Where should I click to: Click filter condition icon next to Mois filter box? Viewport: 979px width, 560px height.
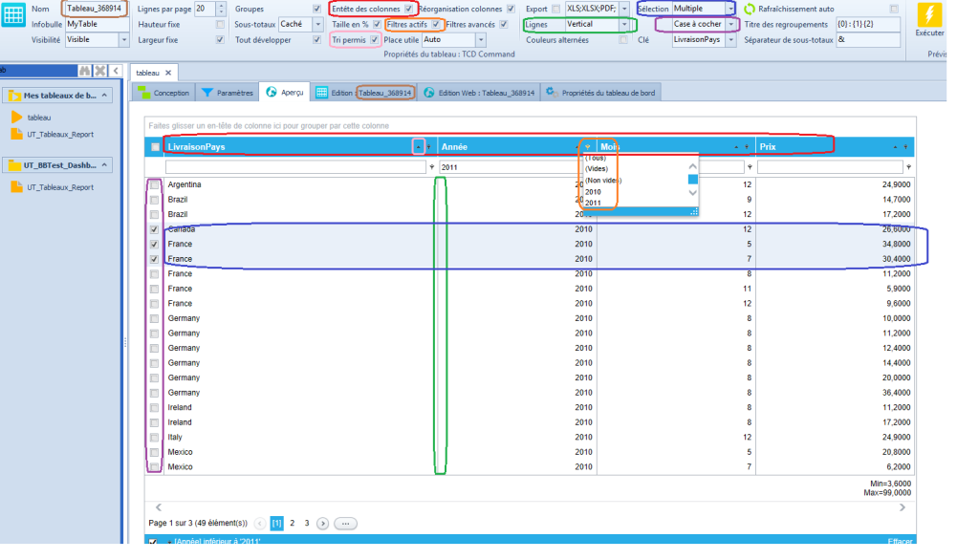tap(750, 167)
